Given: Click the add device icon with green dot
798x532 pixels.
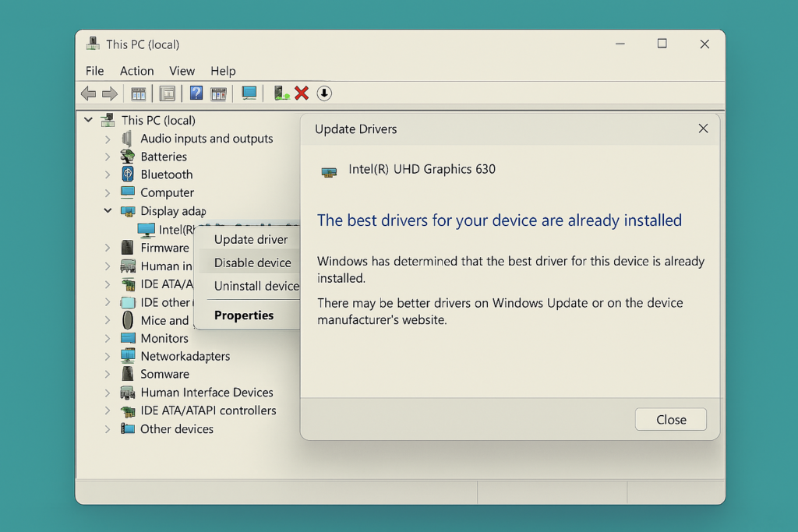Looking at the screenshot, I should pos(281,93).
